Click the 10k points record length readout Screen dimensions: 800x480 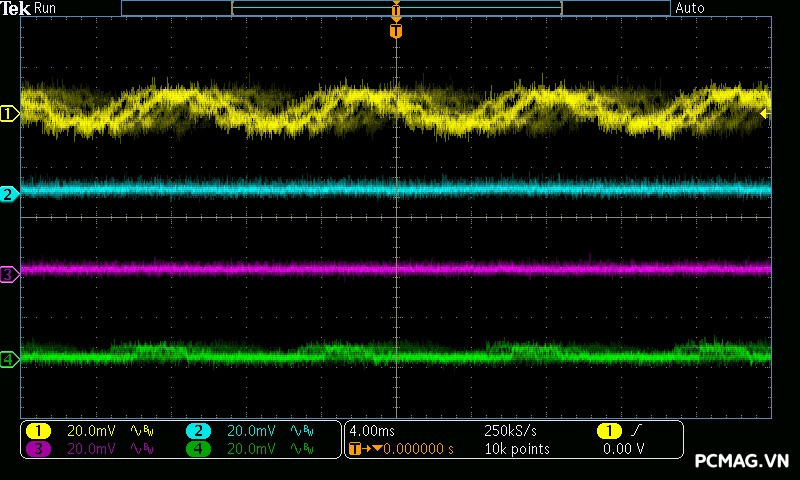(x=516, y=449)
